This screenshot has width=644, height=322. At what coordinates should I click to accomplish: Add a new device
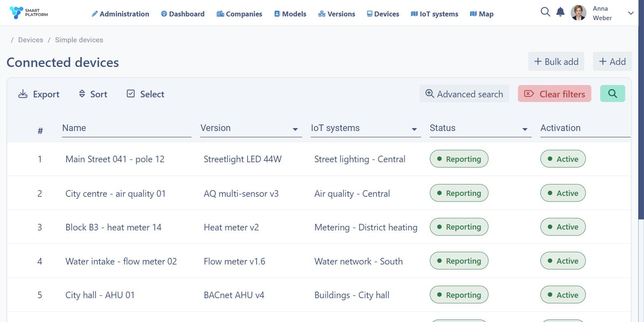click(x=612, y=62)
